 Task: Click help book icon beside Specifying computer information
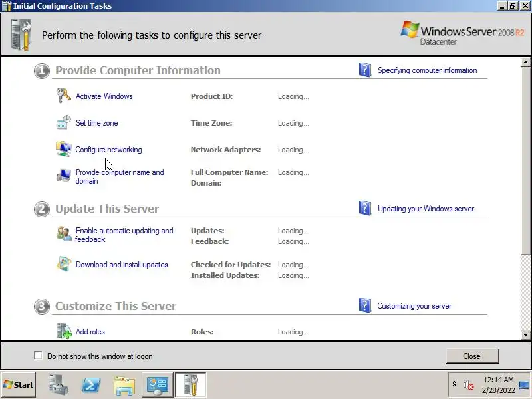[365, 70]
